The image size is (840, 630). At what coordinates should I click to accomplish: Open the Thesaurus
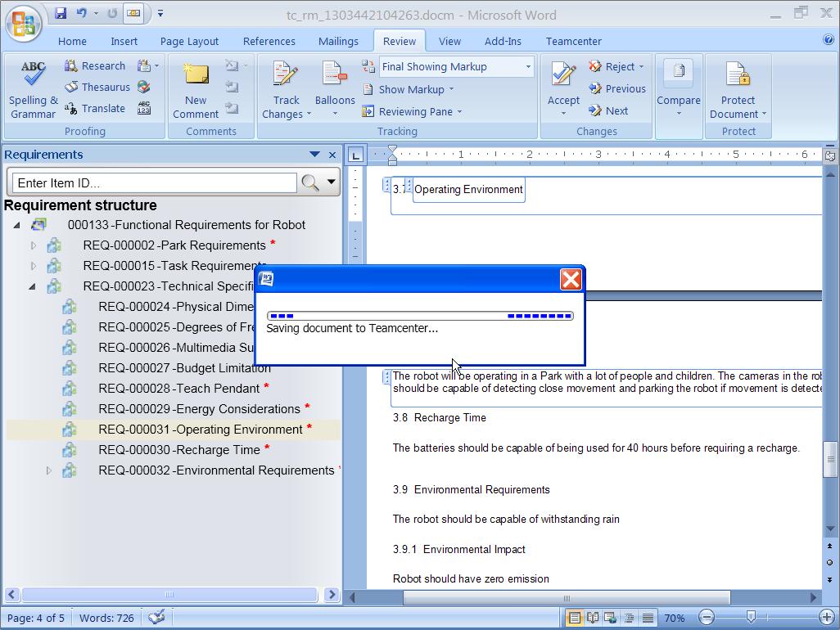pyautogui.click(x=97, y=87)
